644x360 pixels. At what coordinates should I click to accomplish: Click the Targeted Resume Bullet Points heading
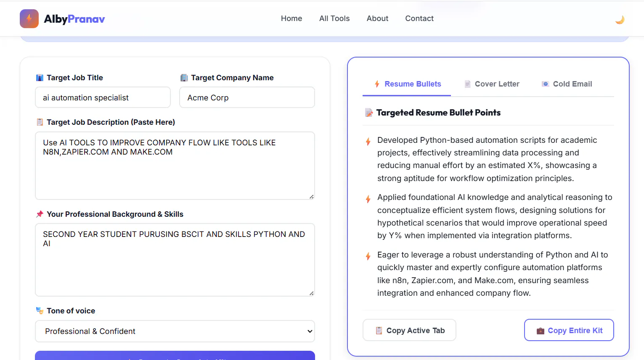(x=438, y=113)
